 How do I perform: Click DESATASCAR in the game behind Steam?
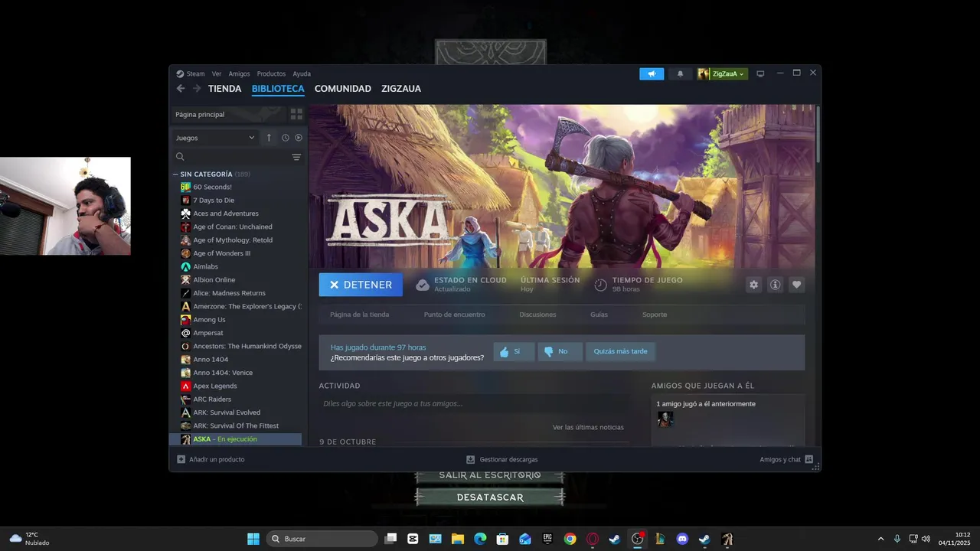(490, 497)
